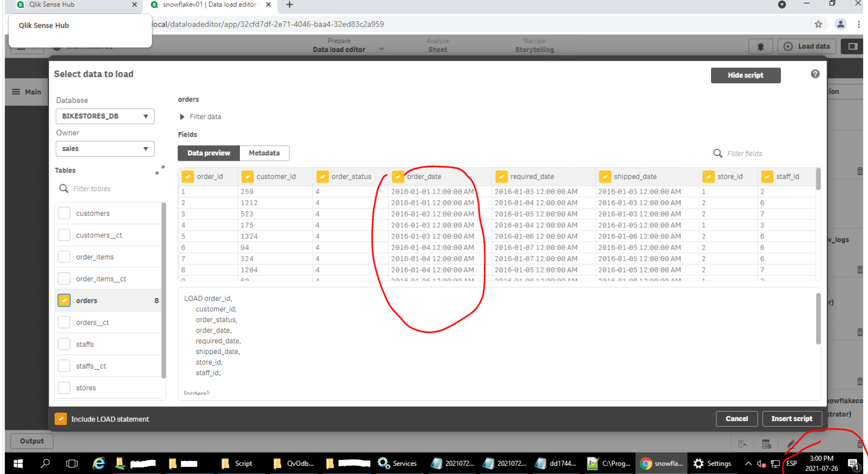Click Cancel in the Select data dialog

pos(736,418)
